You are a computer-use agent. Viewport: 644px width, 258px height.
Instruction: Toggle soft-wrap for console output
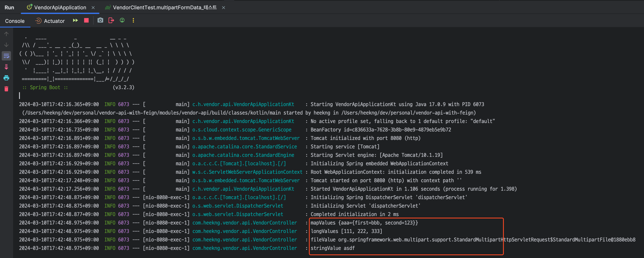6,56
